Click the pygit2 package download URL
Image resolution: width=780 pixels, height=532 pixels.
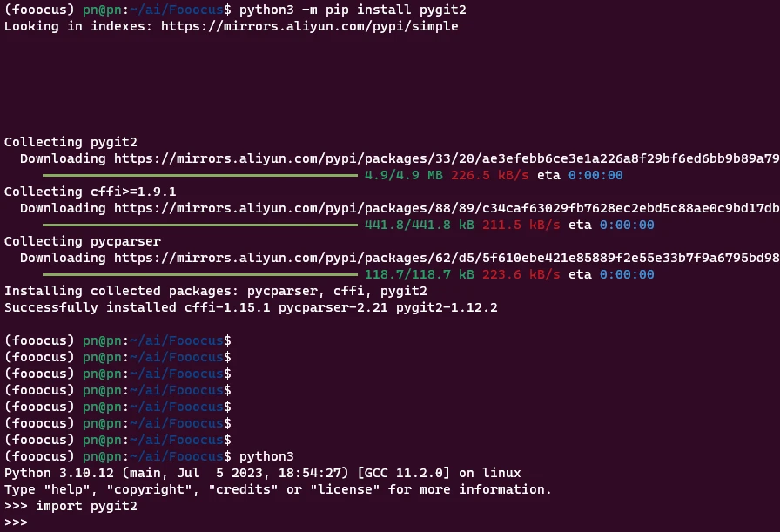447,158
